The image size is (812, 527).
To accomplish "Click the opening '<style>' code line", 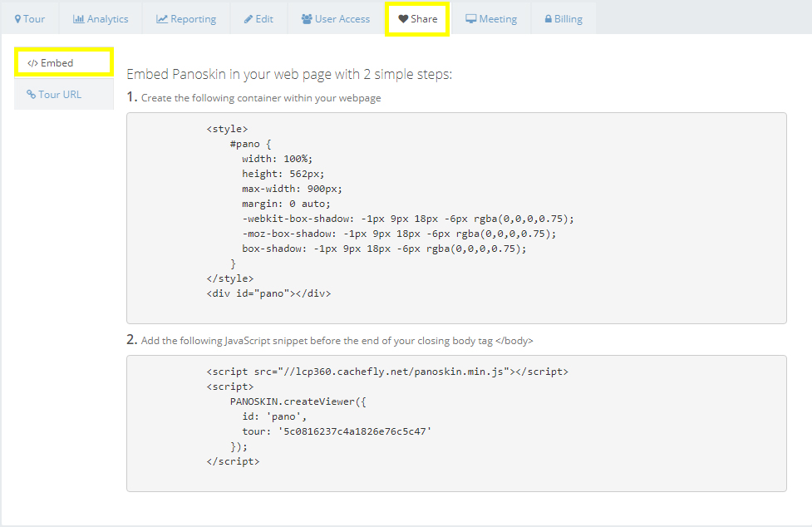I will pyautogui.click(x=228, y=129).
